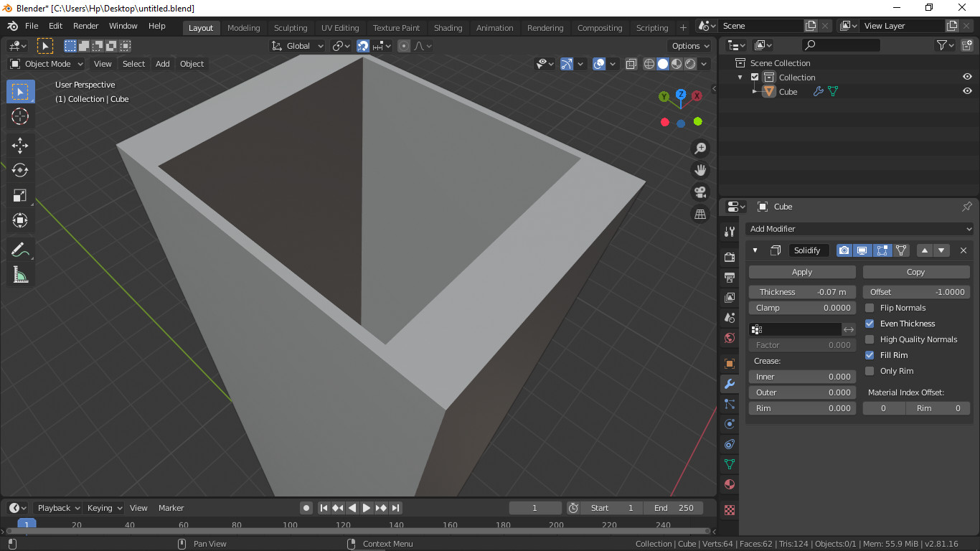Uncheck the Fill Rim option
The height and width of the screenshot is (551, 980).
click(870, 355)
